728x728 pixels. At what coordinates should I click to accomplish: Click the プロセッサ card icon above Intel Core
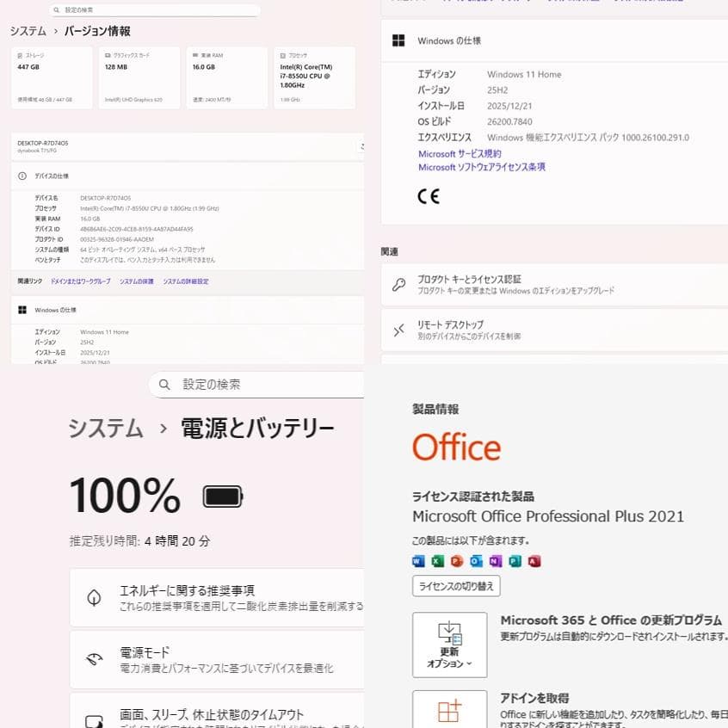[x=283, y=55]
